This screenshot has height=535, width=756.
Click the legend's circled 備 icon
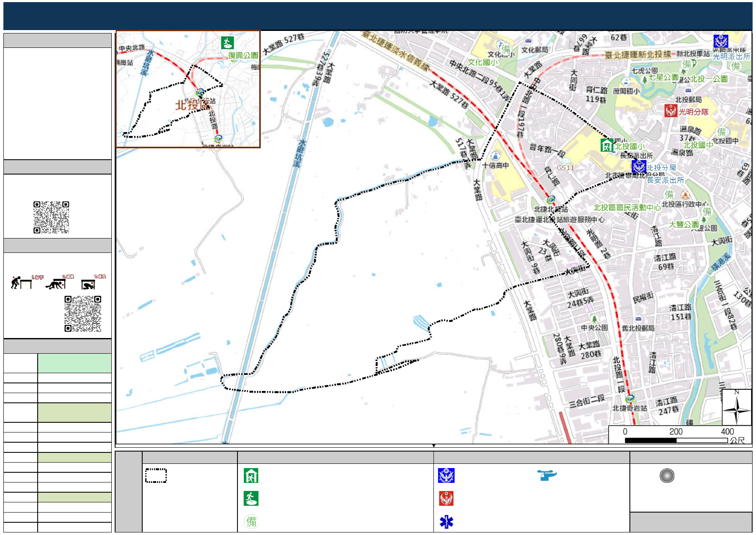[251, 521]
